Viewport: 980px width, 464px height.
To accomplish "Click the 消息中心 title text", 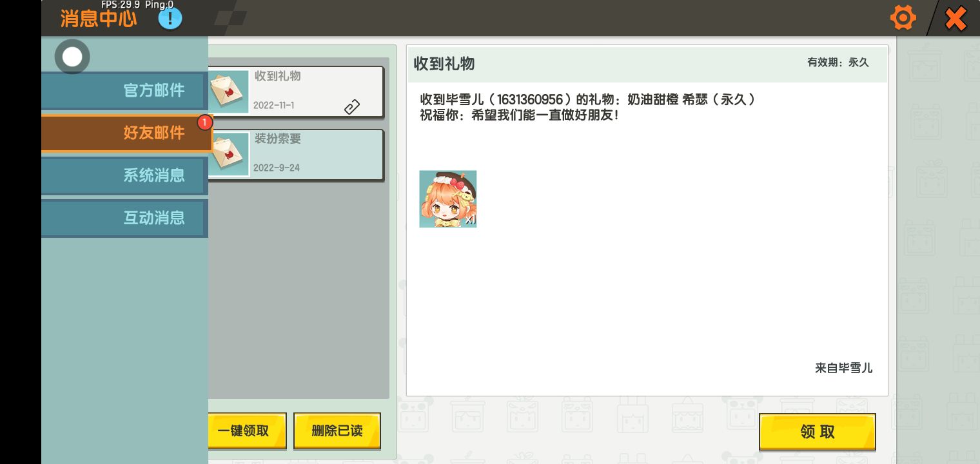I will coord(99,18).
